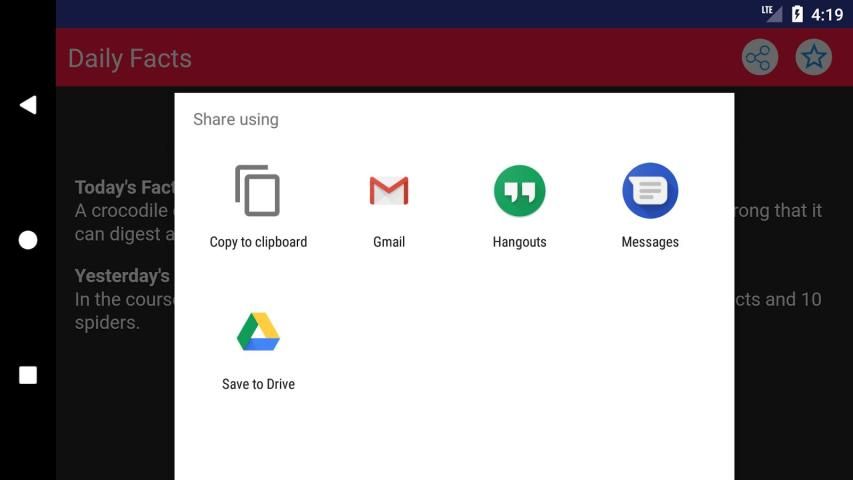Viewport: 853px width, 480px height.
Task: Tap the "Today's Fact" heading behind the dialog
Action: tap(124, 187)
